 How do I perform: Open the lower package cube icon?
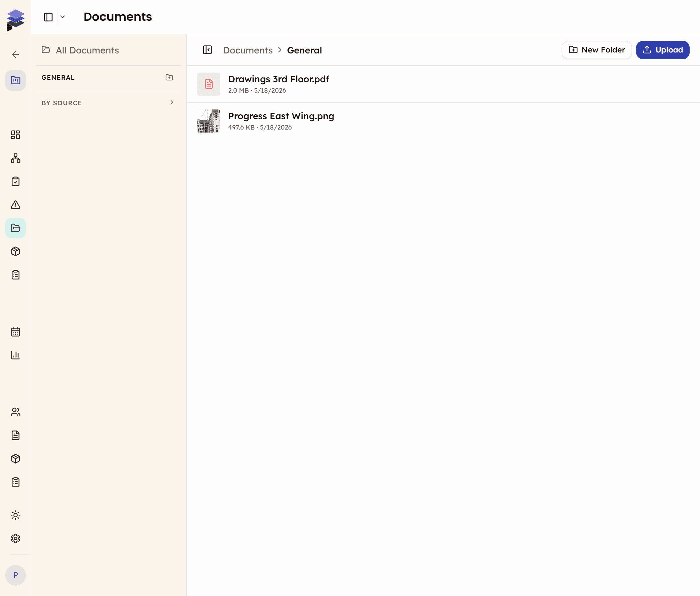[x=16, y=459]
